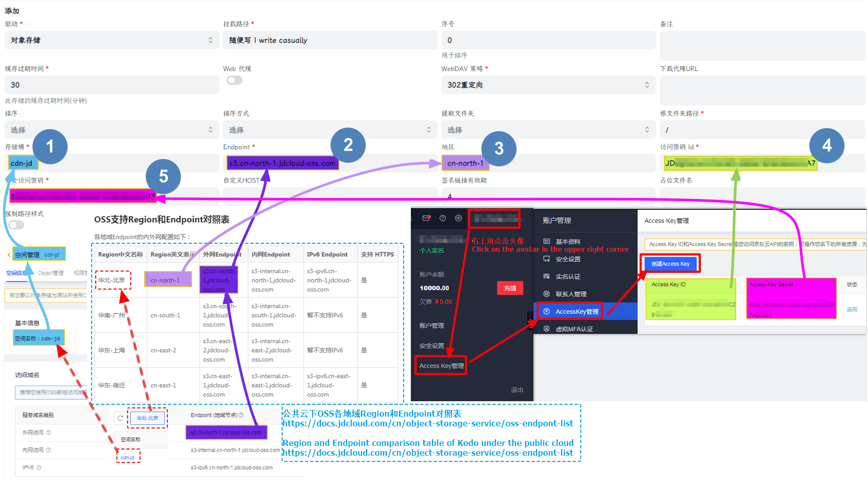This screenshot has height=483, width=868.
Task: Open Access Key管理 in the avatar menu
Action: click(441, 366)
